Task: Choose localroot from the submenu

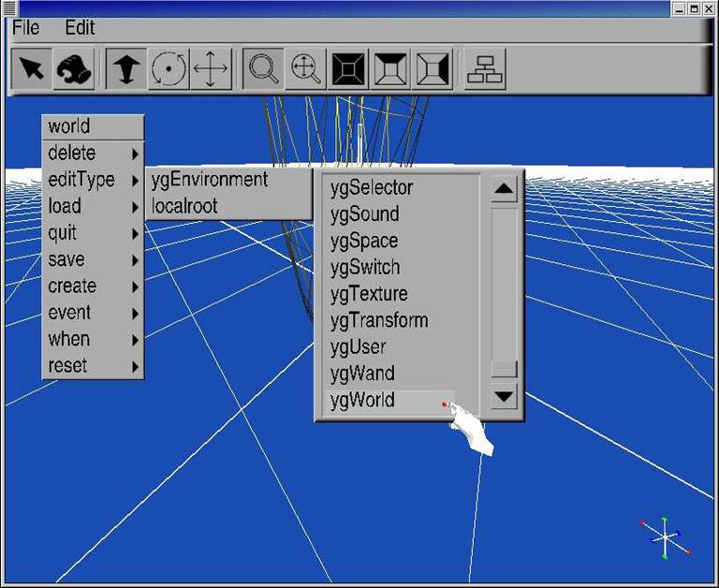Action: 228,206
